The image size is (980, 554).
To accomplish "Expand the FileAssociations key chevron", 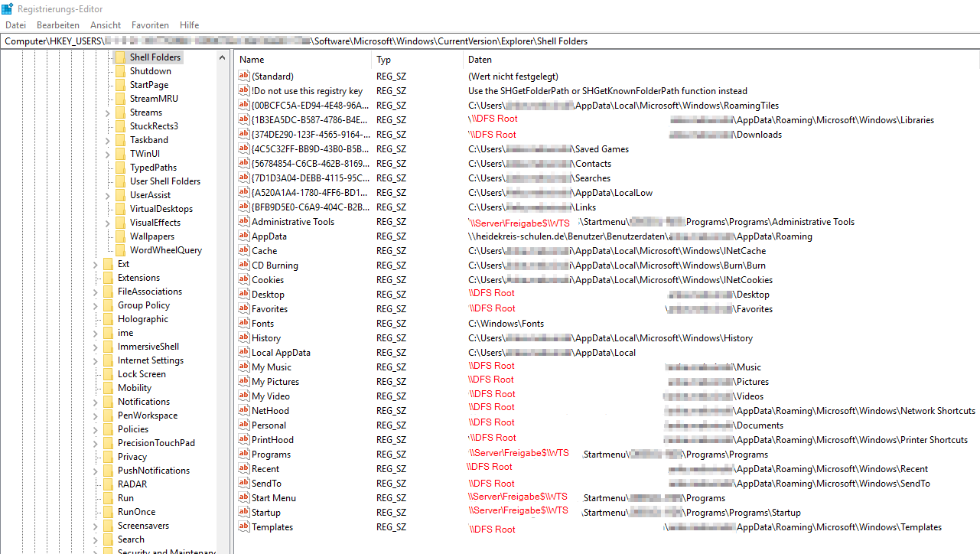I will [x=95, y=292].
